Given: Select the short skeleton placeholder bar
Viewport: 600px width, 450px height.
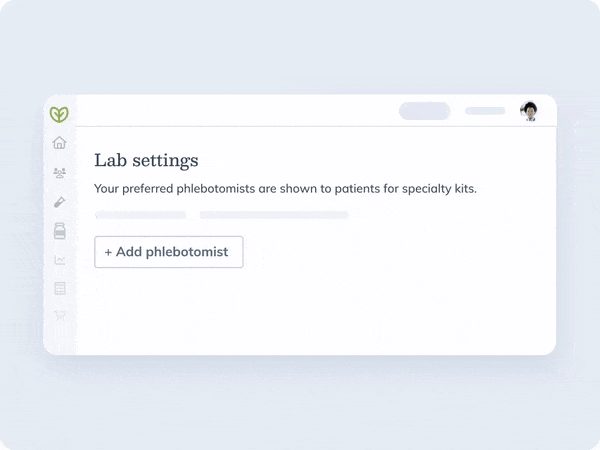Looking at the screenshot, I should pyautogui.click(x=140, y=215).
